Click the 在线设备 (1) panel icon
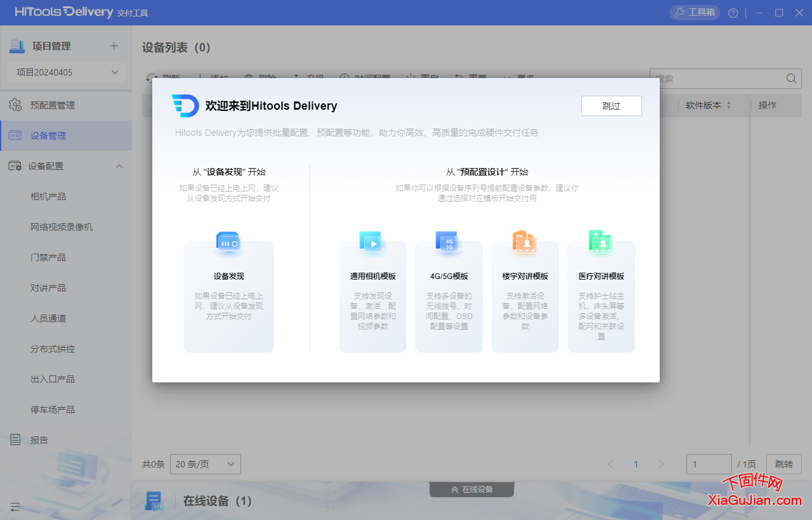This screenshot has height=520, width=812. (154, 501)
